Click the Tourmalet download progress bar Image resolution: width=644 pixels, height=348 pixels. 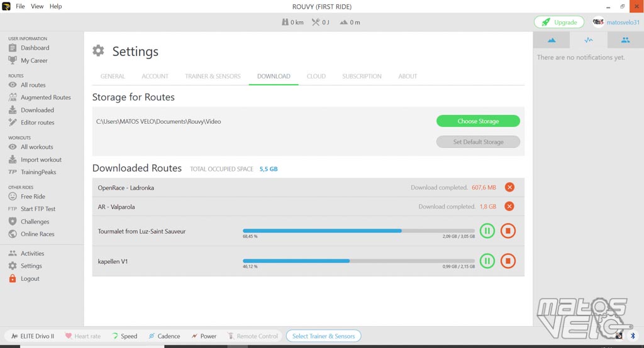358,231
